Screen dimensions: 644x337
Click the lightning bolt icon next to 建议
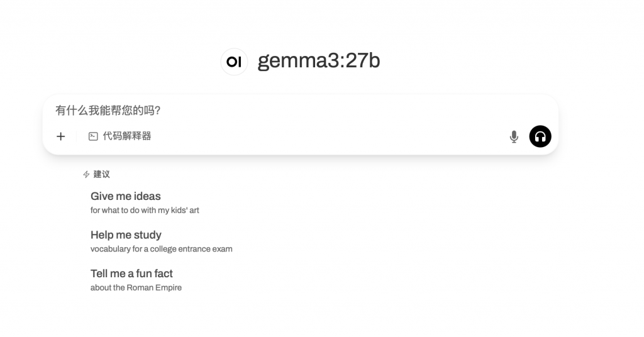coord(86,174)
